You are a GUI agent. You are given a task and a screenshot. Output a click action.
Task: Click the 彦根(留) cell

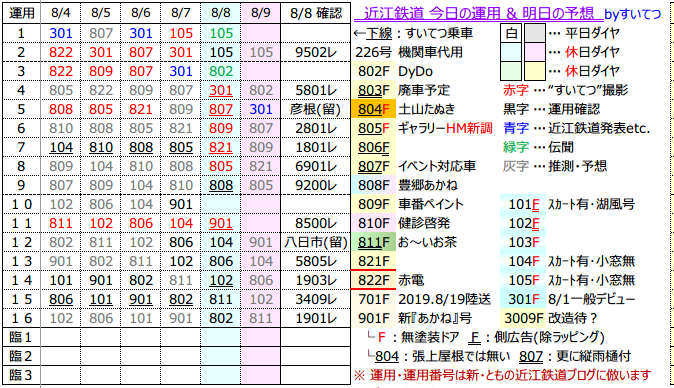[316, 109]
